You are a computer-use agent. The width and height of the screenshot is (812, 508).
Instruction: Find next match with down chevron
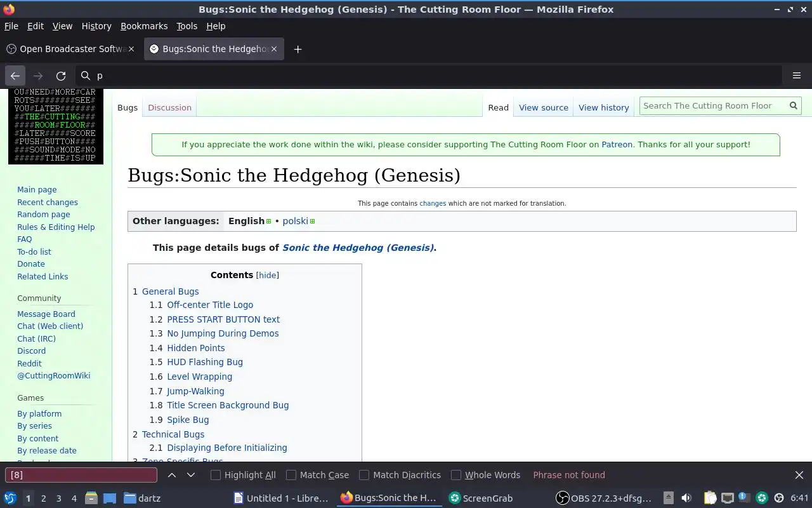click(191, 475)
